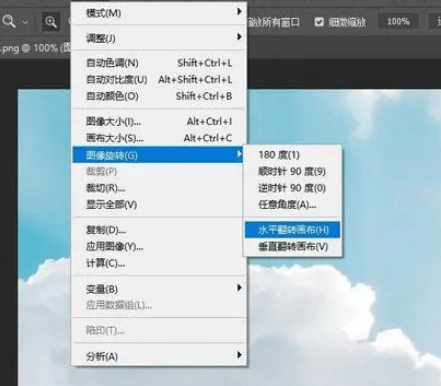Image resolution: width=441 pixels, height=386 pixels.
Task: Open 应用图像(Y) dialog
Action: coord(159,246)
